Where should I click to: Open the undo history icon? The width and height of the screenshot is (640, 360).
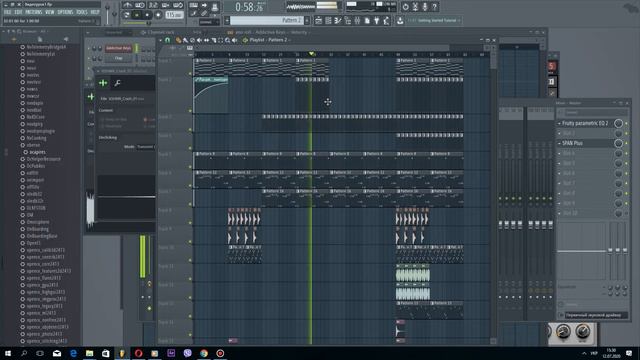[405, 7]
